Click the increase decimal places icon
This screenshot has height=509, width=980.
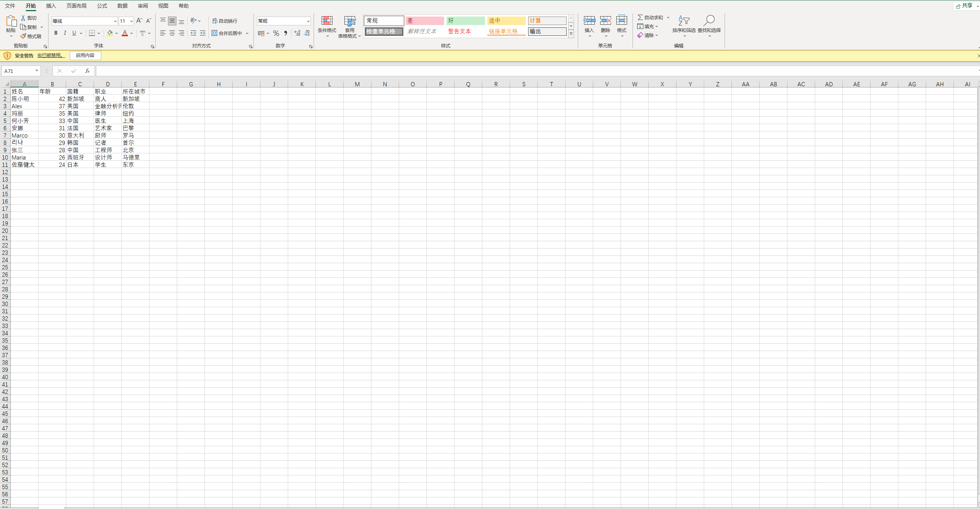(x=297, y=34)
